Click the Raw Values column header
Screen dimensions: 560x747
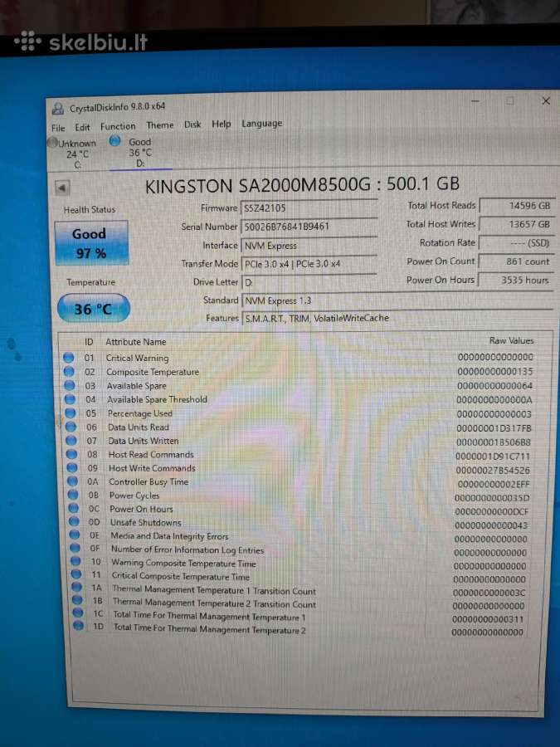[511, 340]
